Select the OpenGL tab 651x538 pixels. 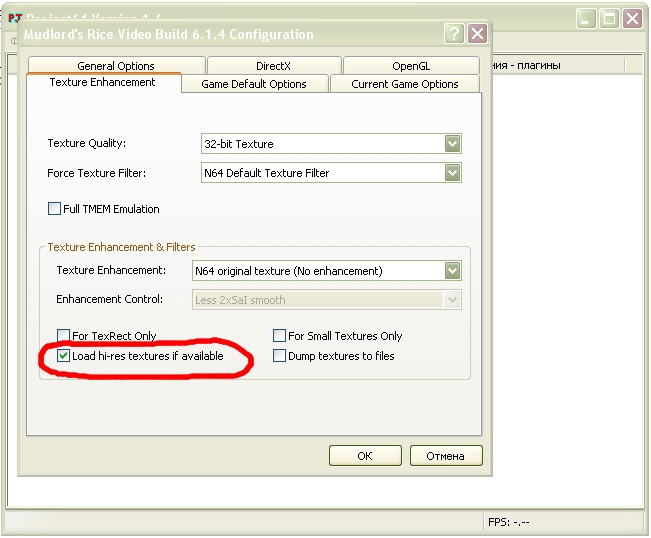tap(411, 66)
